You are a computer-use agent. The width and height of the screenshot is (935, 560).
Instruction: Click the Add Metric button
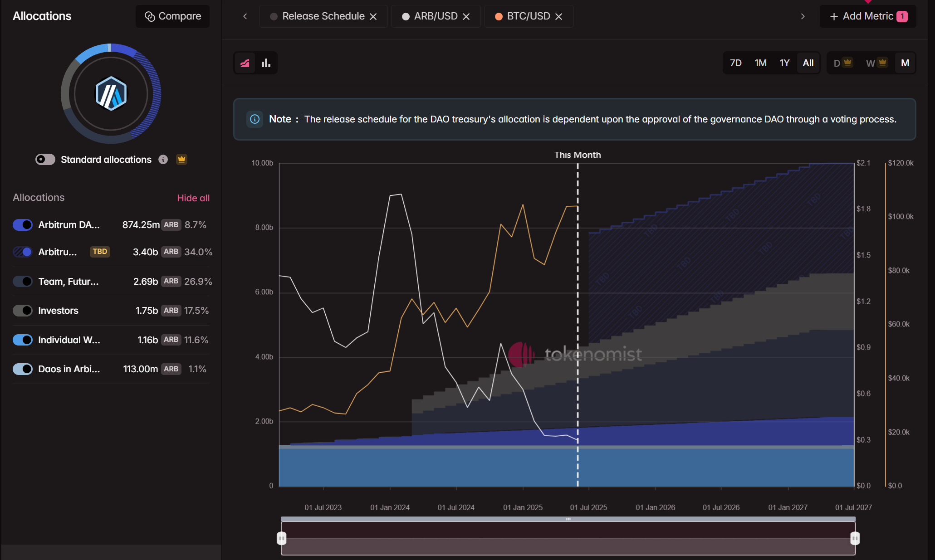pos(868,16)
